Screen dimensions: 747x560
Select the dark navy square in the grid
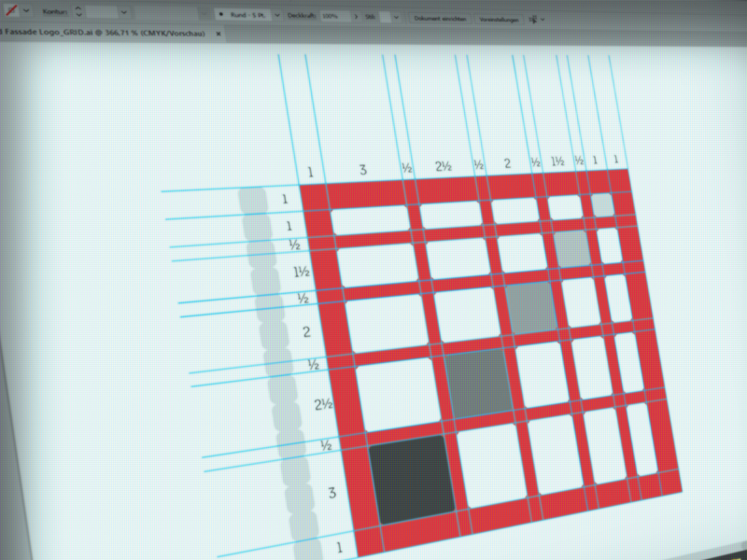(x=412, y=478)
